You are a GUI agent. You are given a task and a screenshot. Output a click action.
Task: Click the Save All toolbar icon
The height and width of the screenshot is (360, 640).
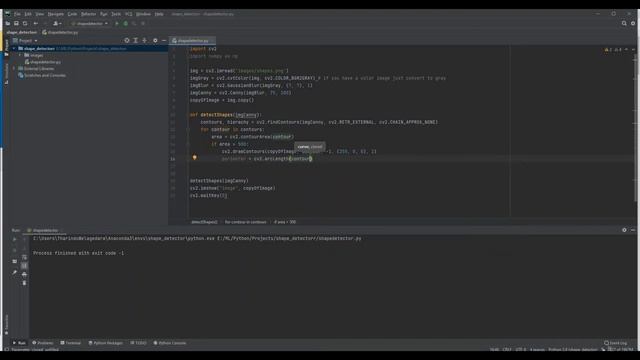click(x=16, y=23)
